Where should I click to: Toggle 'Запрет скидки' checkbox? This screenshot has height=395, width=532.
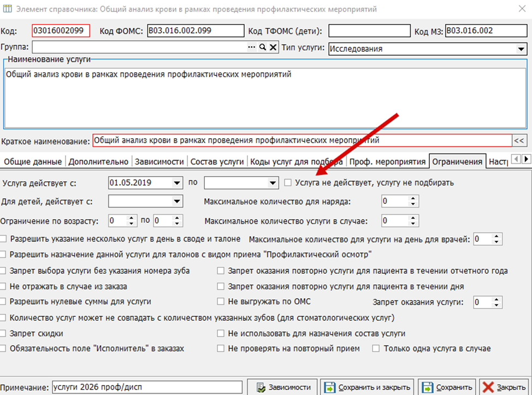pos(3,334)
